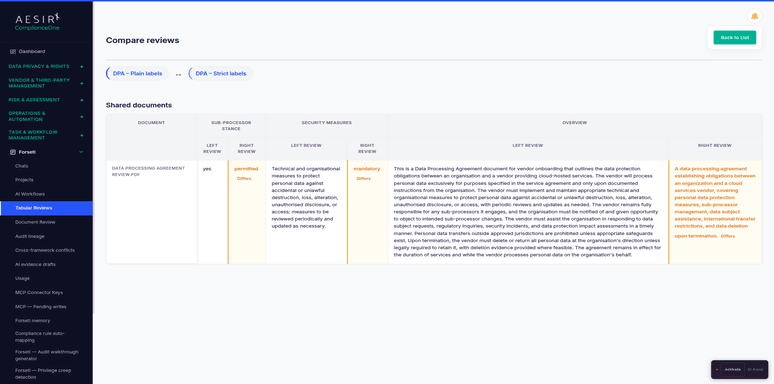Click the Activate button in bottom widget

(733, 369)
